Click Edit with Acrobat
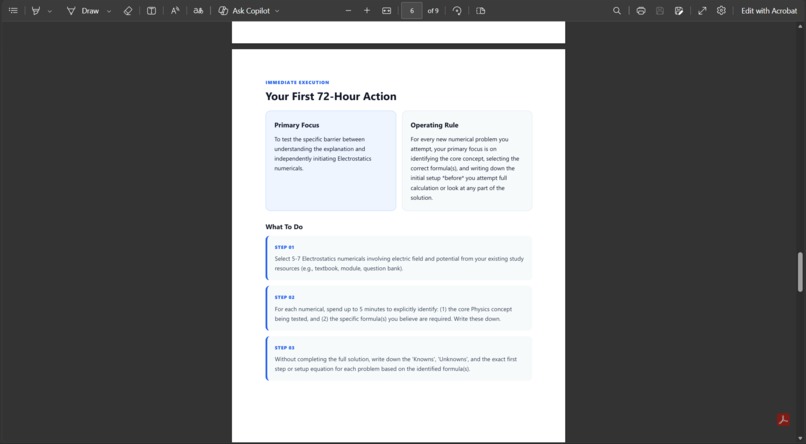 point(769,10)
